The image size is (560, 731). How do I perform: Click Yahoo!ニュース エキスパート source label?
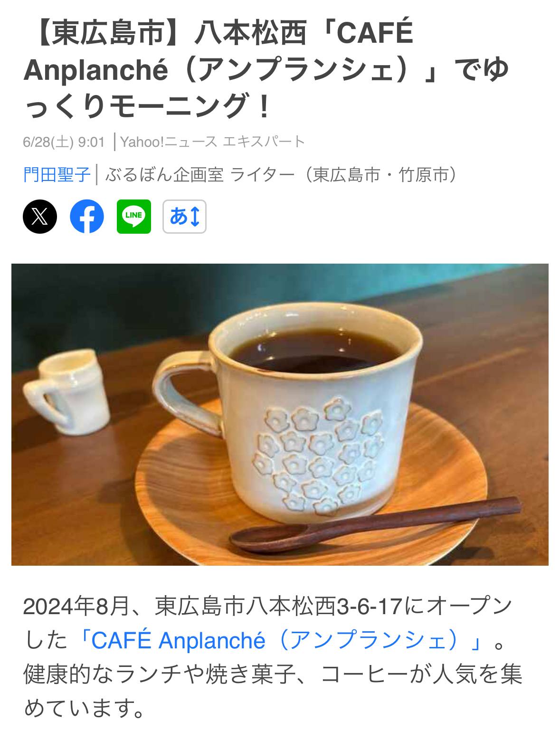click(212, 142)
